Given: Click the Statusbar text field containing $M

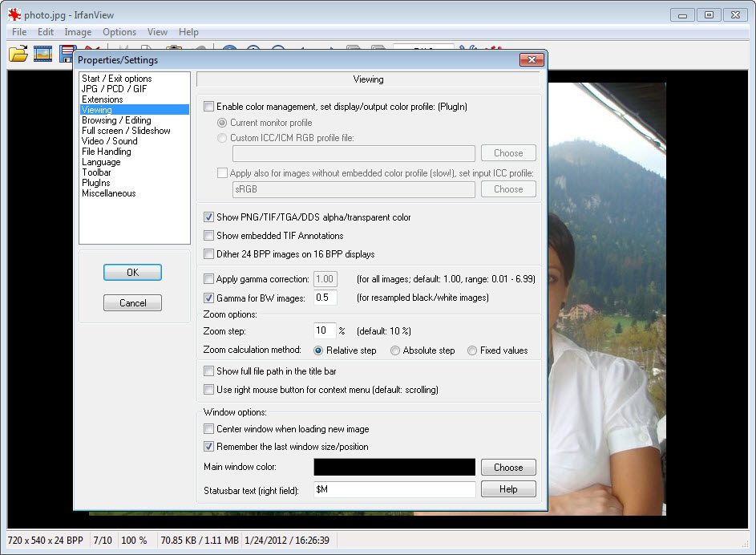Looking at the screenshot, I should click(x=394, y=489).
